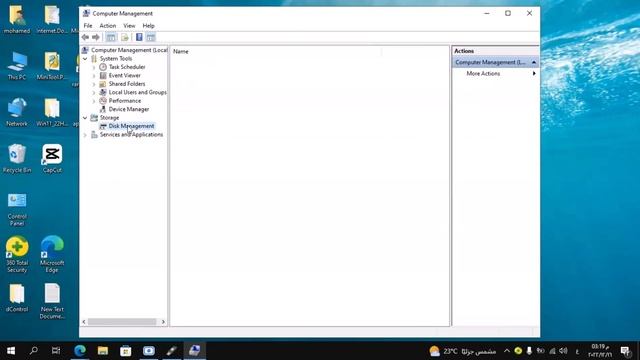Select the Recycle Bin desktop icon

pos(17,158)
